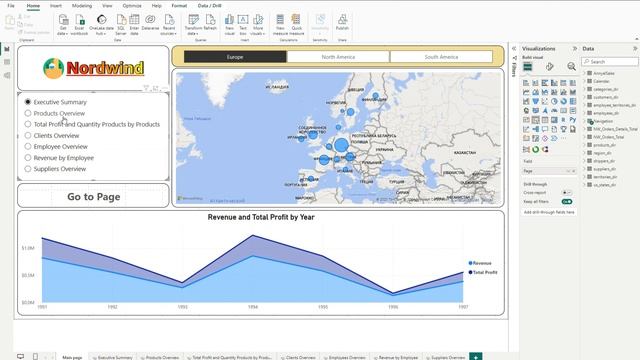Switch to Model view in left sidebar
The height and width of the screenshot is (360, 640).
pyautogui.click(x=7, y=76)
